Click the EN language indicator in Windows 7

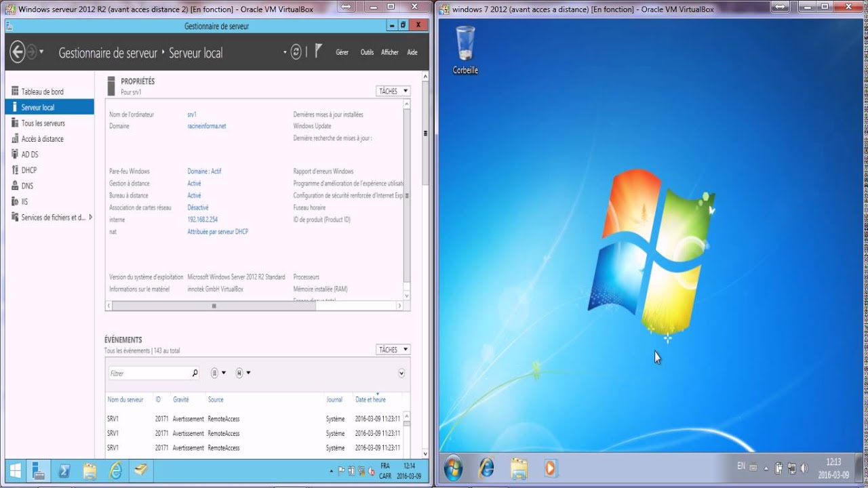tap(741, 466)
